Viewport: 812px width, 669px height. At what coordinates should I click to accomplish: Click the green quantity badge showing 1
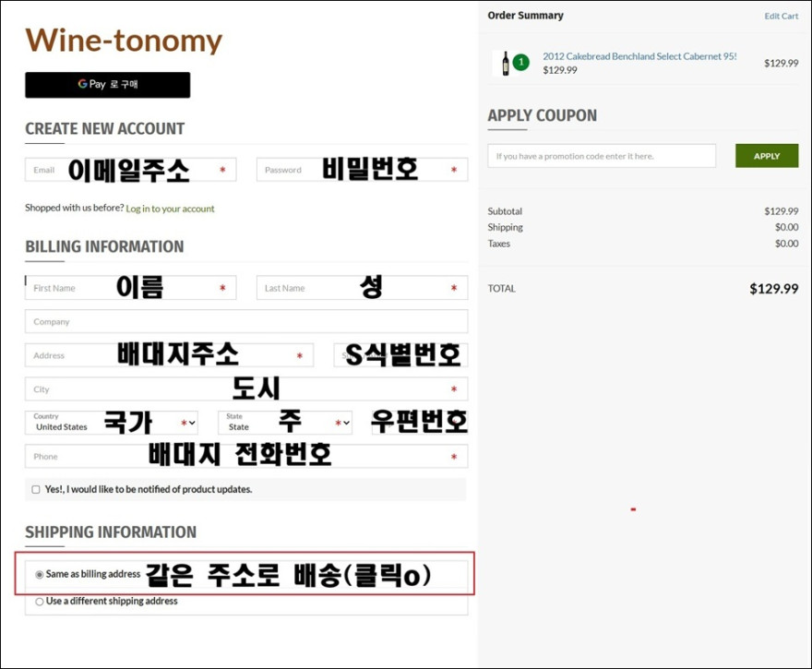[x=521, y=62]
